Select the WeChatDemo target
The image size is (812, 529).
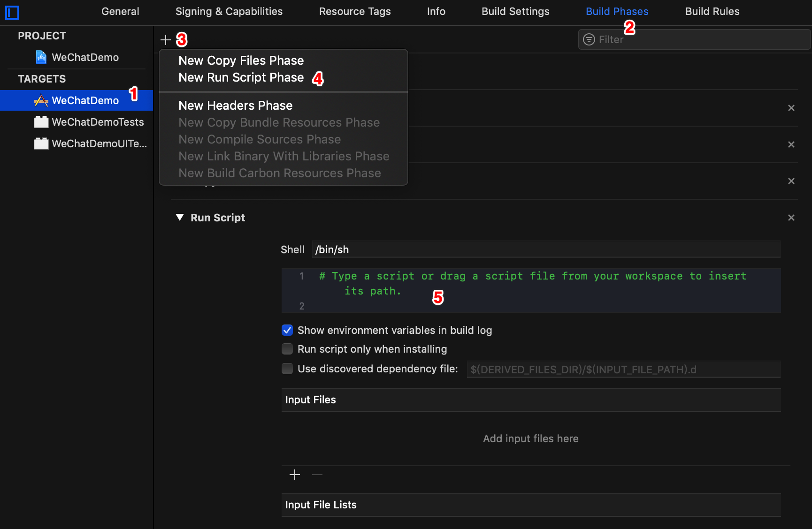tap(77, 100)
